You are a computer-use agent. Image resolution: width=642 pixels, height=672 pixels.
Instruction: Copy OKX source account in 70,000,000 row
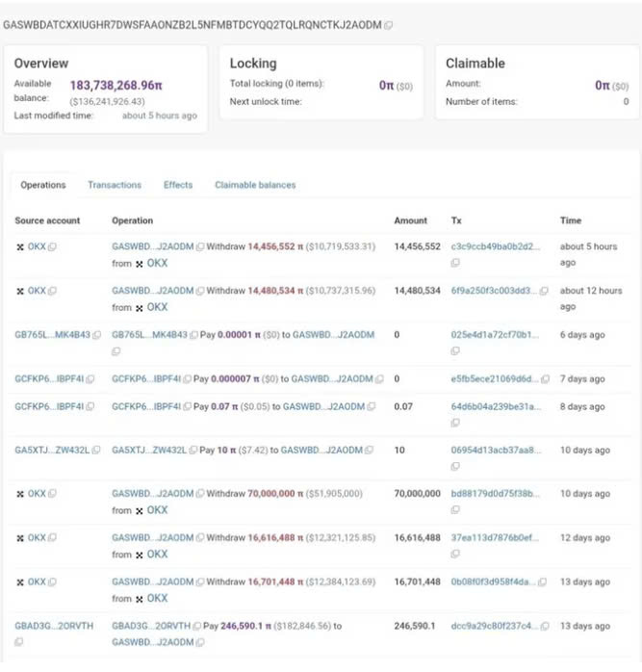(x=52, y=494)
